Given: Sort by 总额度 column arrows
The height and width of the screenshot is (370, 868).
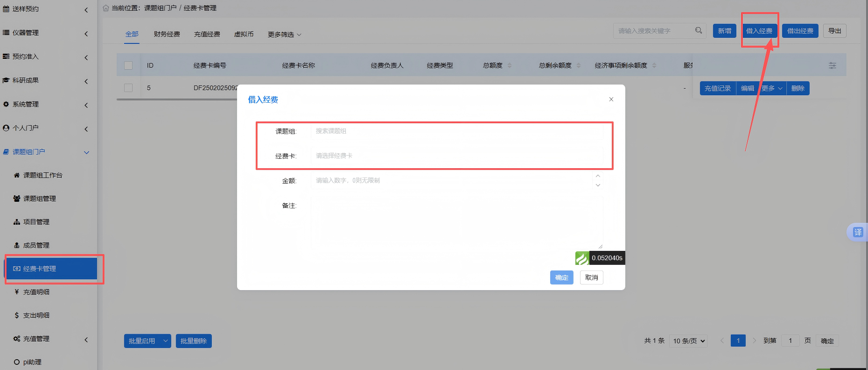Looking at the screenshot, I should (x=510, y=65).
